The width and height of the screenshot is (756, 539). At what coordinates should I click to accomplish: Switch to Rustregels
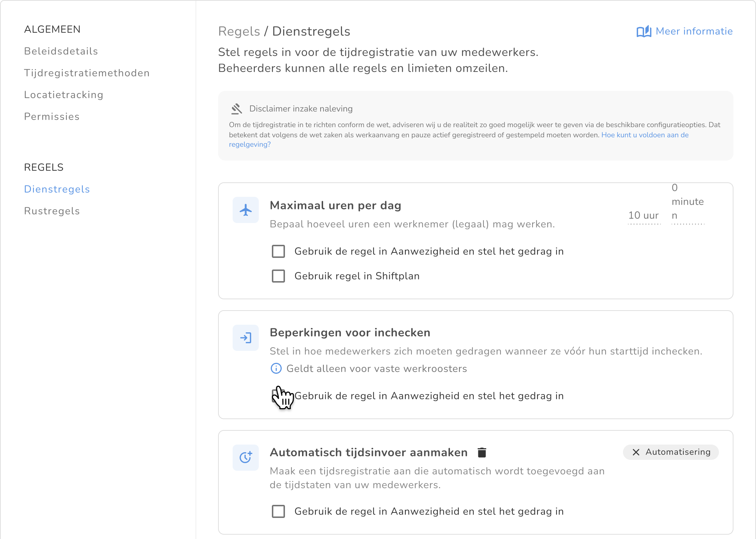[x=52, y=211]
